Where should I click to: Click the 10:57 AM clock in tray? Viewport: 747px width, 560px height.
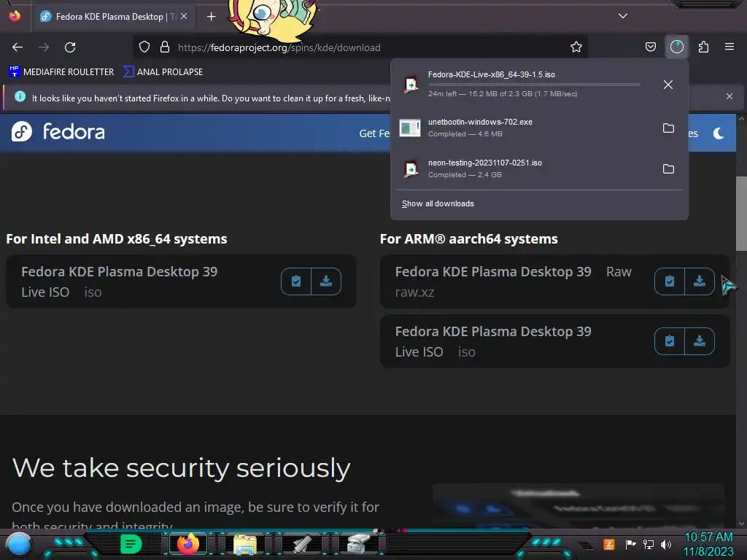[708, 537]
